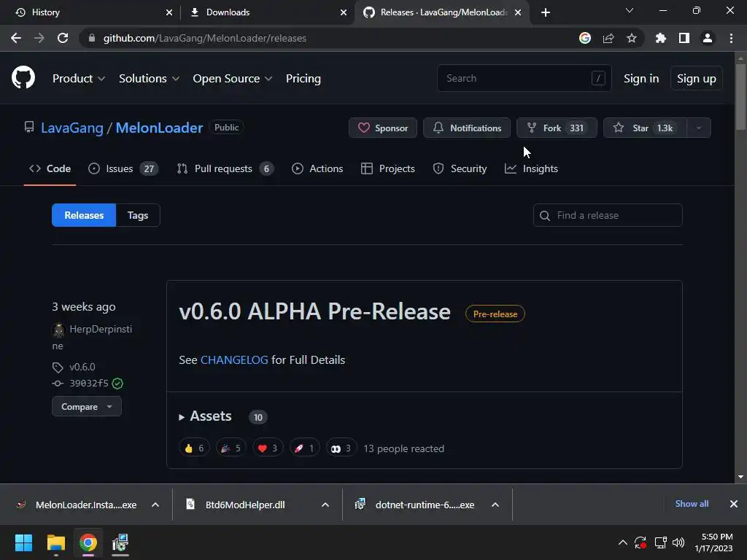
Task: Sponsor the project
Action: point(383,128)
